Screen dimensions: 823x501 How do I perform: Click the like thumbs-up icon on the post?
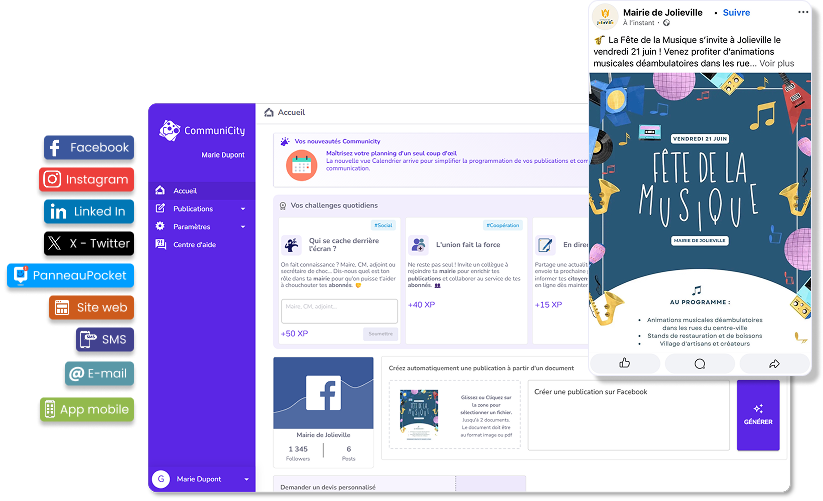coord(625,363)
